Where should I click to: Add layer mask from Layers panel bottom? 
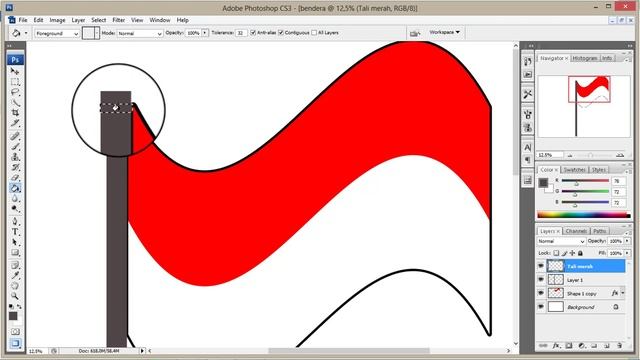(569, 346)
